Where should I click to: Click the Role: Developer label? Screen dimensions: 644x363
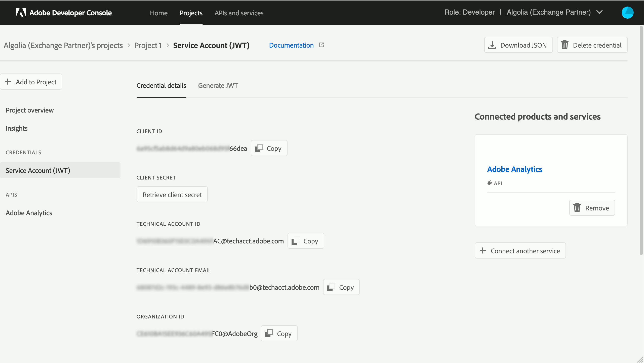tap(469, 12)
